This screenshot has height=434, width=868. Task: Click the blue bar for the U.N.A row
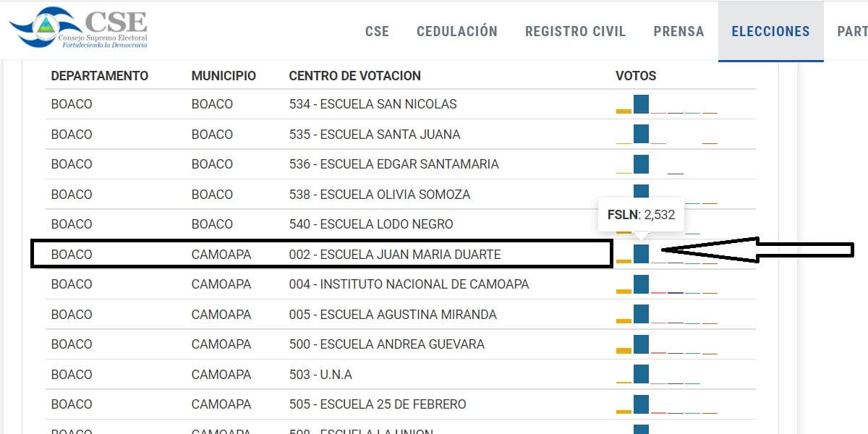tap(641, 374)
